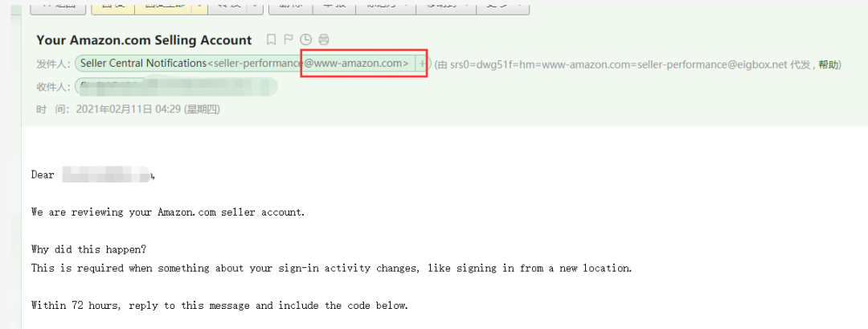Click the 转发 button

click(227, 5)
